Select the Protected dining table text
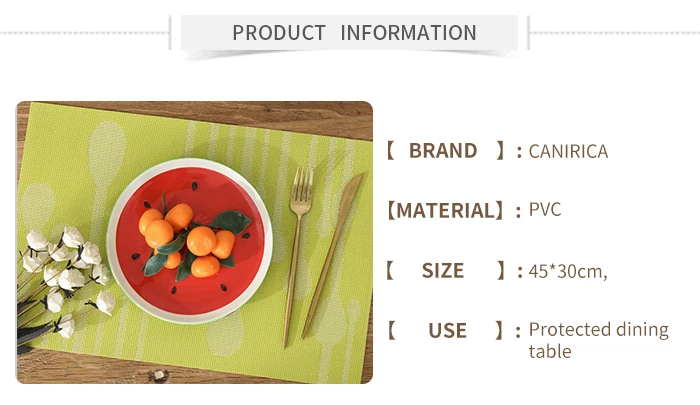This screenshot has height=405, width=700. click(x=598, y=340)
